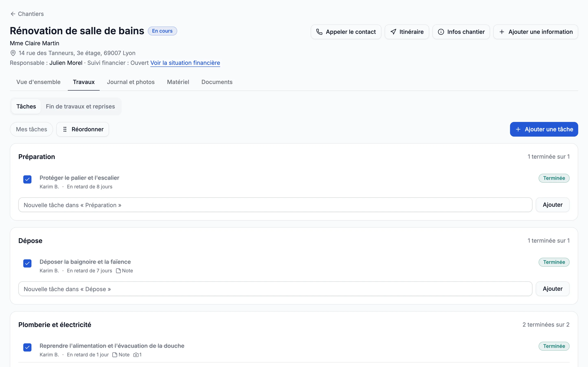Viewport: 588px width, 367px height.
Task: Open the Matériel tab
Action: 178,82
